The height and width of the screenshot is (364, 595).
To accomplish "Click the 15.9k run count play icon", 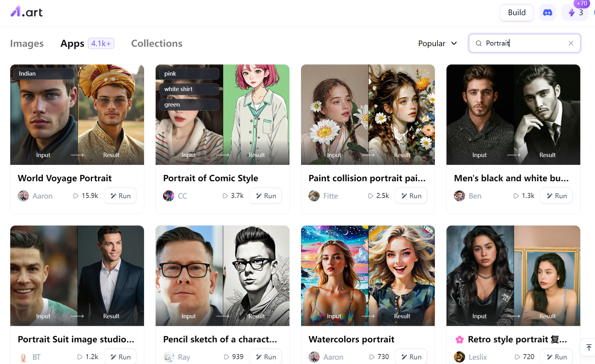I will pos(76,196).
